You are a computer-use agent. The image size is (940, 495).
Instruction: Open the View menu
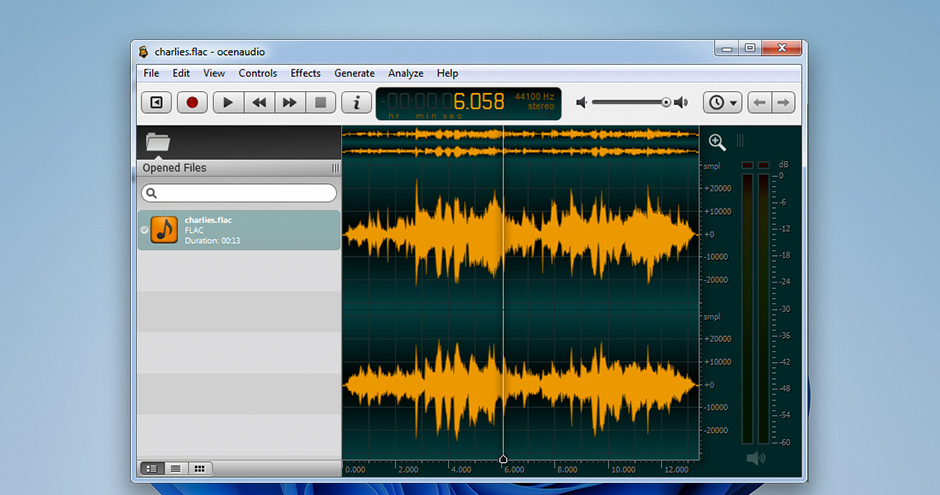(214, 73)
